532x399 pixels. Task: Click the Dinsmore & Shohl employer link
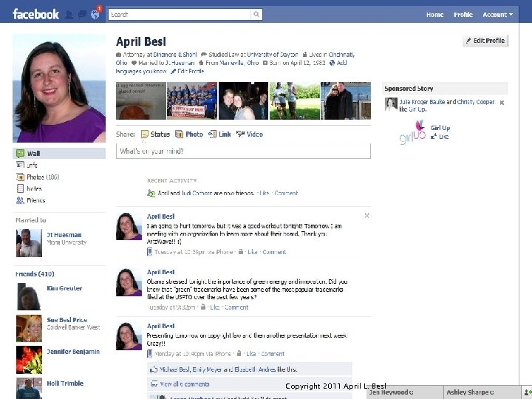pos(174,54)
